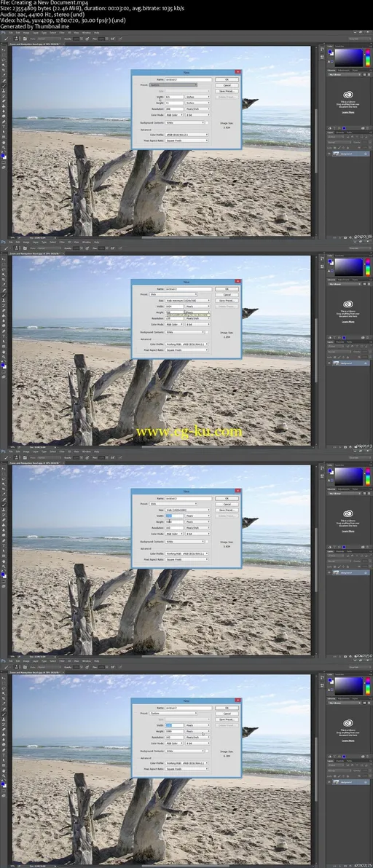373x868 pixels.
Task: Click Cancel in the dialog with Inches units
Action: tap(227, 85)
